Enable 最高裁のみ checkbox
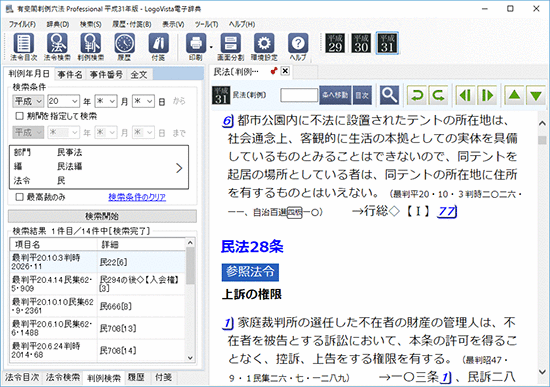This screenshot has width=550, height=387. pos(20,197)
